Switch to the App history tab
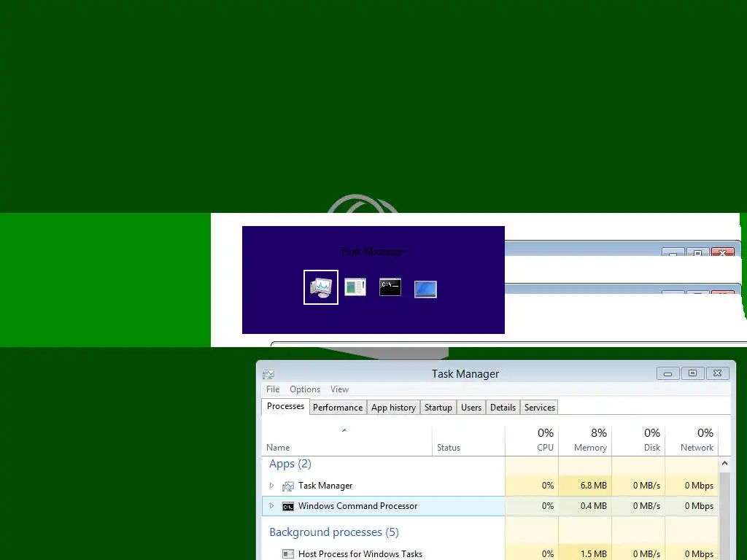 [x=393, y=408]
